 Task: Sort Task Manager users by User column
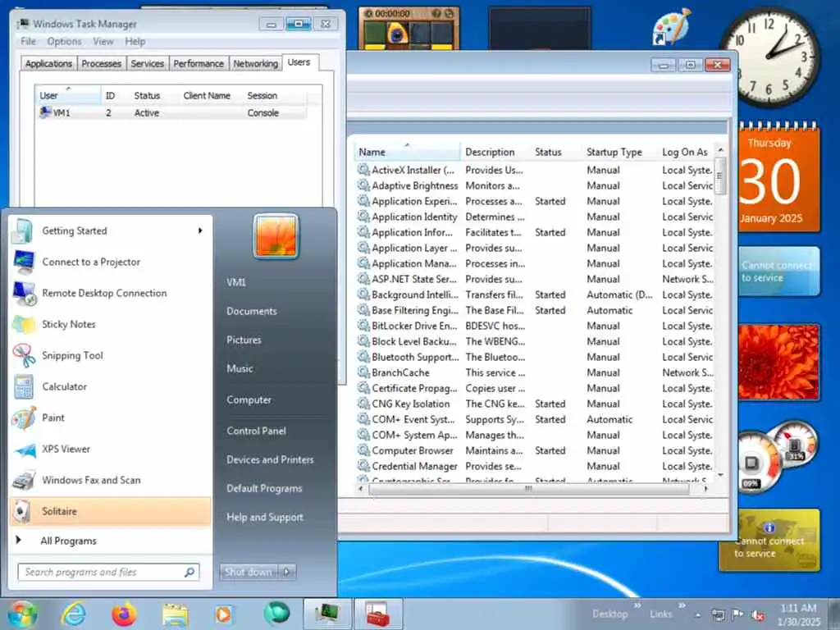pos(68,95)
